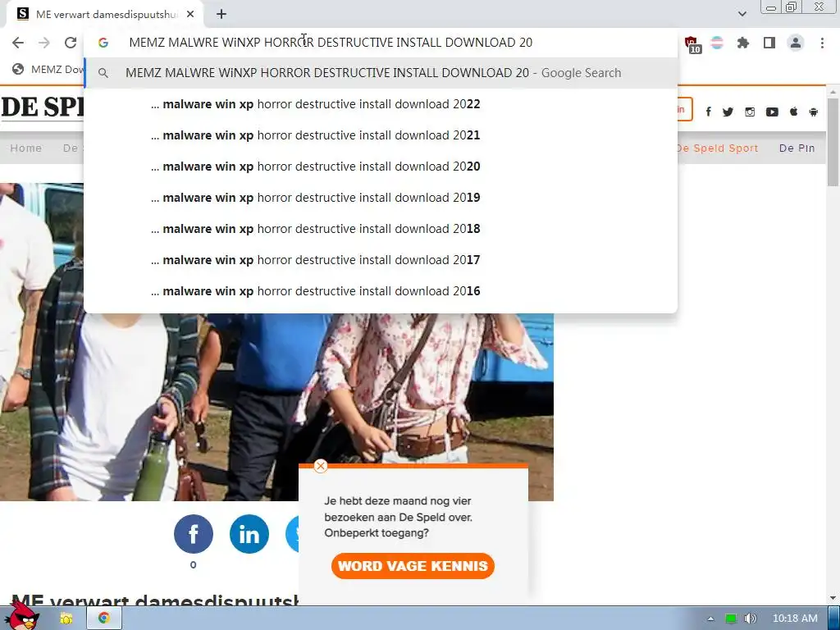This screenshot has height=630, width=840.
Task: Open Chrome's three-dot menu
Action: pyautogui.click(x=822, y=43)
